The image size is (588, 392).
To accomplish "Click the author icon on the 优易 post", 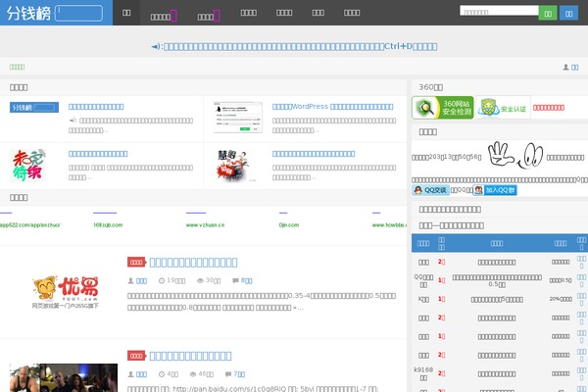I will tap(130, 280).
